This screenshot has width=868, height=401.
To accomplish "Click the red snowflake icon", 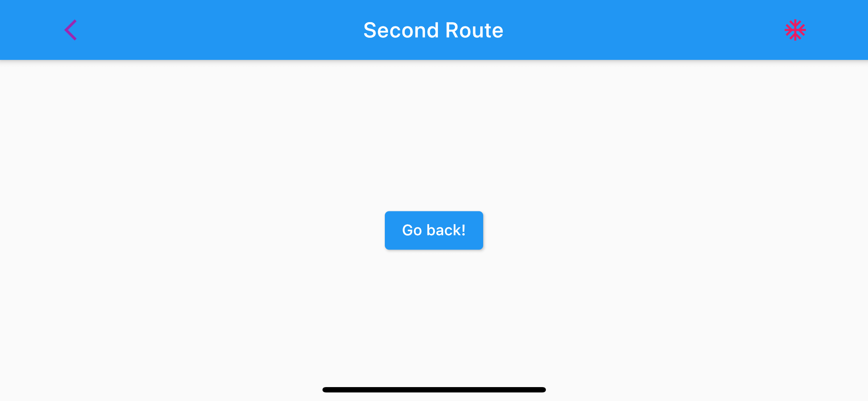I will pyautogui.click(x=795, y=30).
